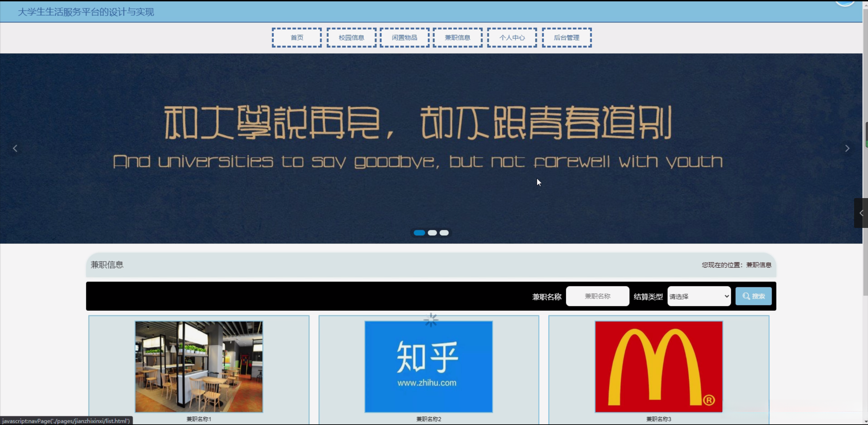The height and width of the screenshot is (425, 868).
Task: Open the restaurant job thumbnail 兼职名称1
Action: [x=199, y=367]
